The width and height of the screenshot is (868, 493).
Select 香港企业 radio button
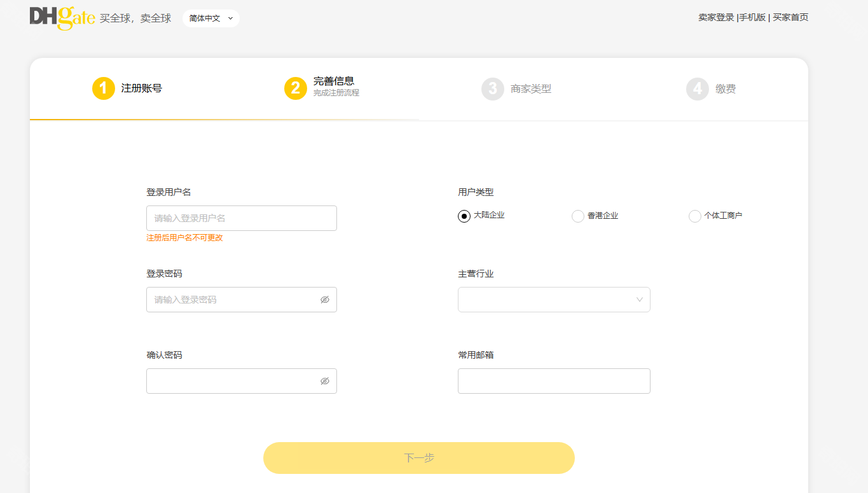(x=578, y=216)
